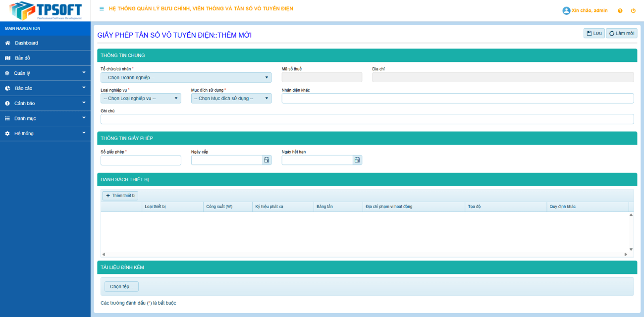
Task: Click the Chọn tệp file button
Action: click(x=122, y=286)
